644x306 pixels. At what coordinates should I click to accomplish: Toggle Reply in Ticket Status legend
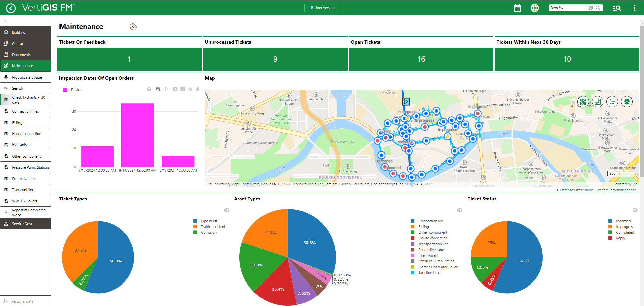click(617, 238)
